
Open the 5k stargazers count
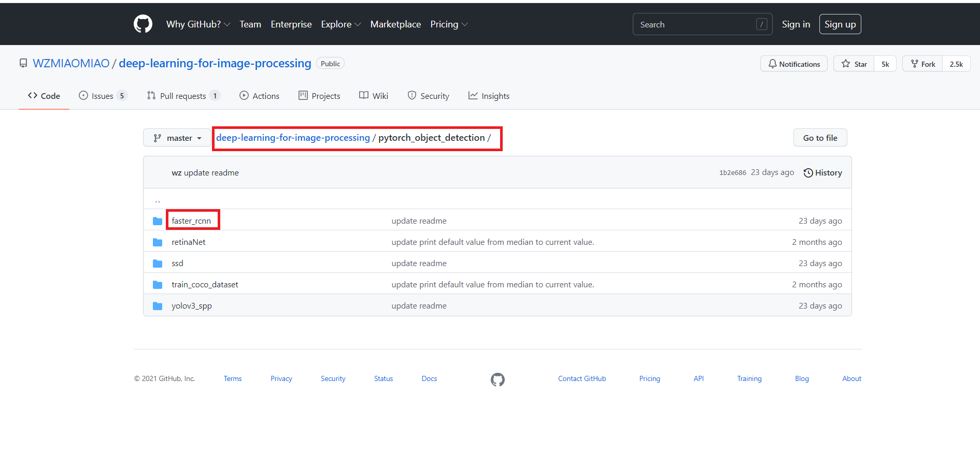point(885,64)
